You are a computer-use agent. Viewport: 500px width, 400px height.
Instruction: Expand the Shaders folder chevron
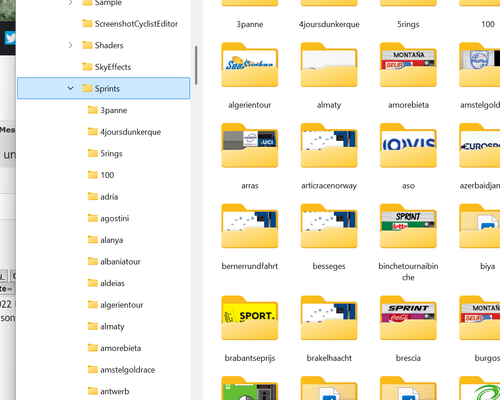(70, 45)
